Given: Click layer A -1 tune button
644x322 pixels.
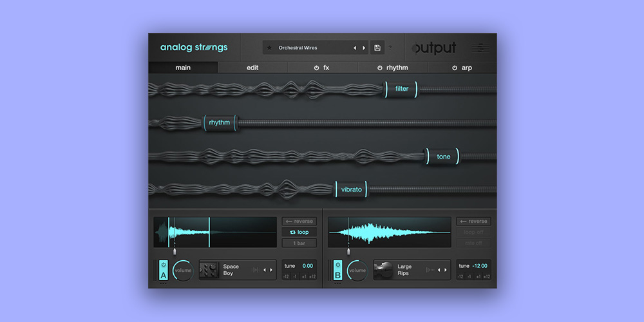Looking at the screenshot, I should [x=295, y=277].
